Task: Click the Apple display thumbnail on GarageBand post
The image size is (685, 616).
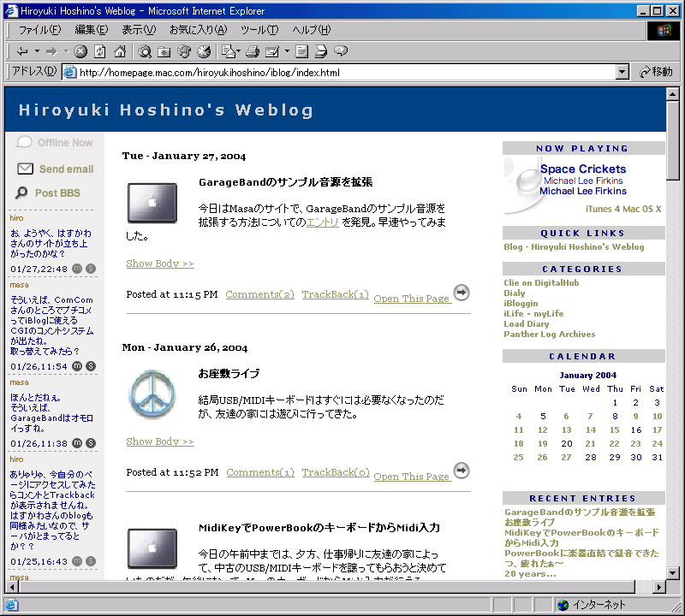Action: tap(152, 203)
